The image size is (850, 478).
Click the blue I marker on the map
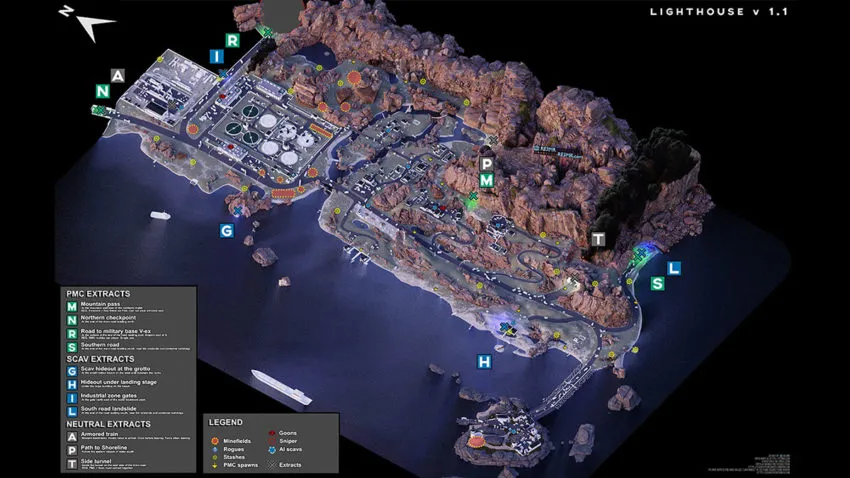[216, 56]
